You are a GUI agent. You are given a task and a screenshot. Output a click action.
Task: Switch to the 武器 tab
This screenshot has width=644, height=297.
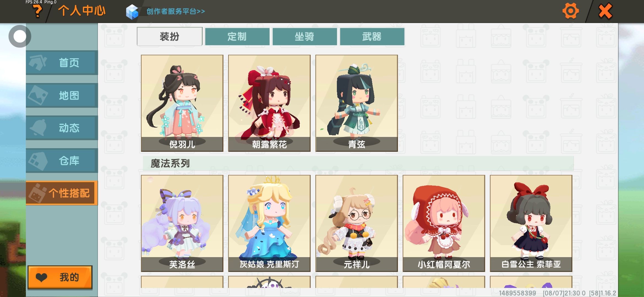pyautogui.click(x=372, y=37)
